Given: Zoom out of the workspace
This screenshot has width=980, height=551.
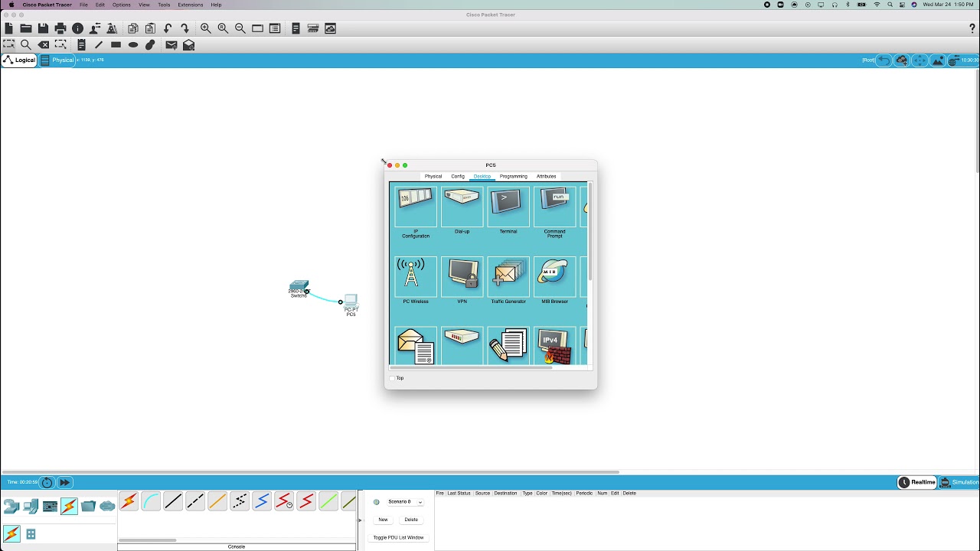Looking at the screenshot, I should pos(240,28).
